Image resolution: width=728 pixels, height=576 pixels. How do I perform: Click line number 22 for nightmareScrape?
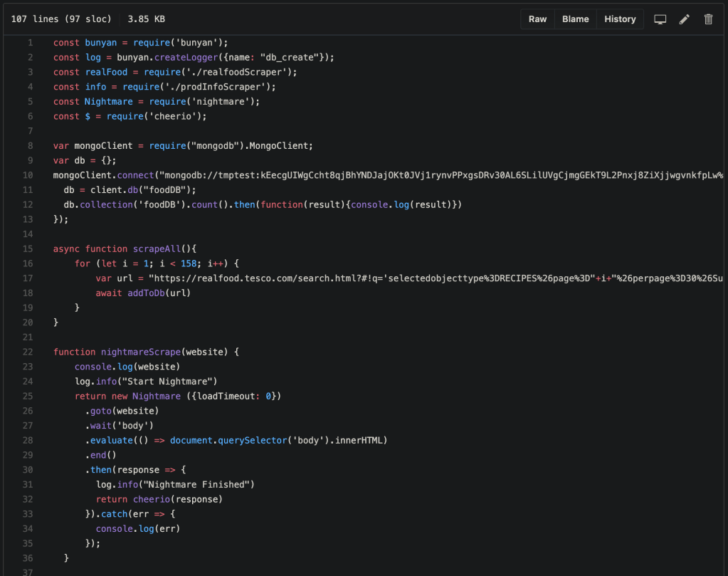click(x=28, y=352)
